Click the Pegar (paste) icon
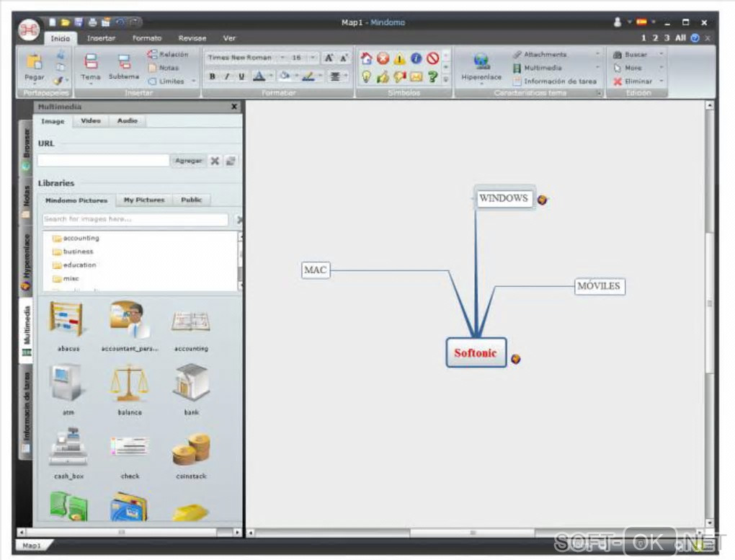Screen dimensions: 735x560 [34, 61]
